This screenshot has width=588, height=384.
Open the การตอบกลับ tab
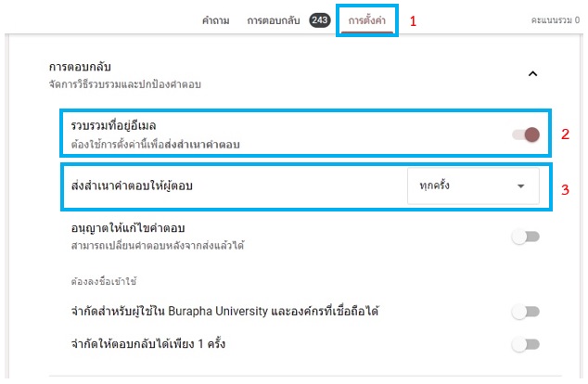(x=273, y=19)
